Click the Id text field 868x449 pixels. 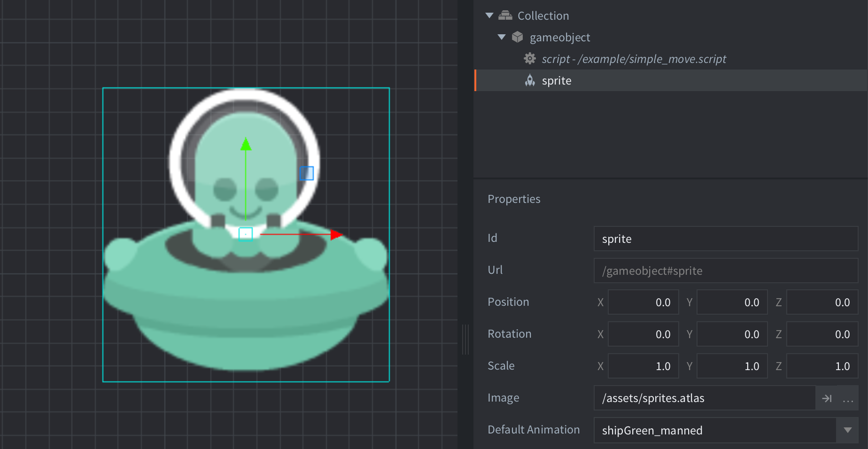[x=726, y=239]
